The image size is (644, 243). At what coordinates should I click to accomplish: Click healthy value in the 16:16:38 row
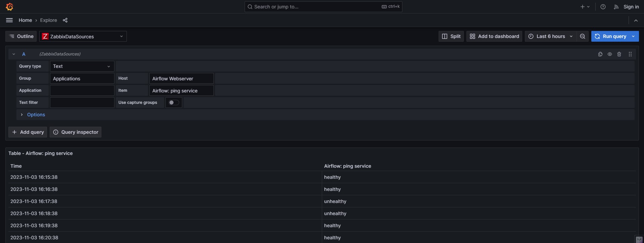pos(333,189)
